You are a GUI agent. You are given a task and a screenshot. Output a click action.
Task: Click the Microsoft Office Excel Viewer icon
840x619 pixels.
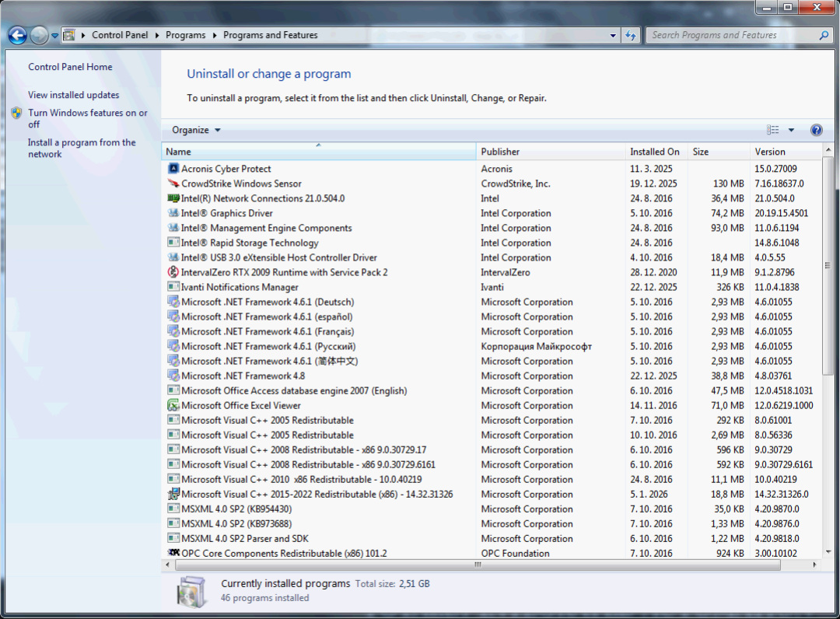173,405
